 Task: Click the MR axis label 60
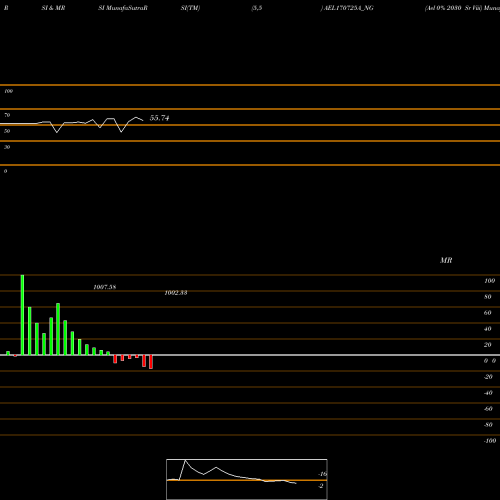(488, 313)
